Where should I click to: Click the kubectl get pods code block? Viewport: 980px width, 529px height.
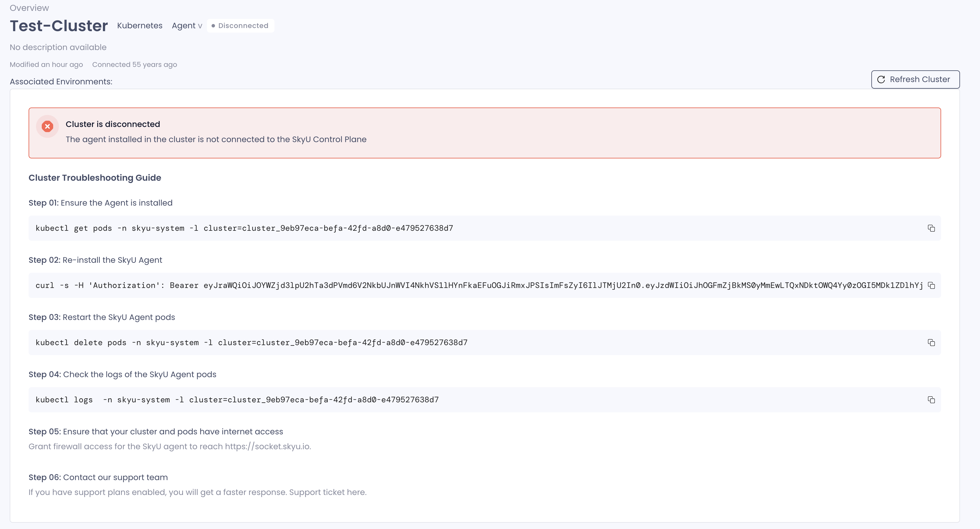point(485,228)
